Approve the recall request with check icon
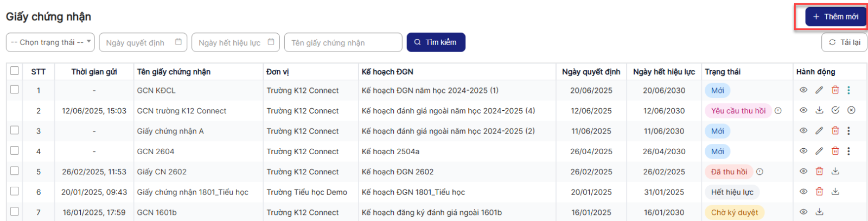 point(835,110)
